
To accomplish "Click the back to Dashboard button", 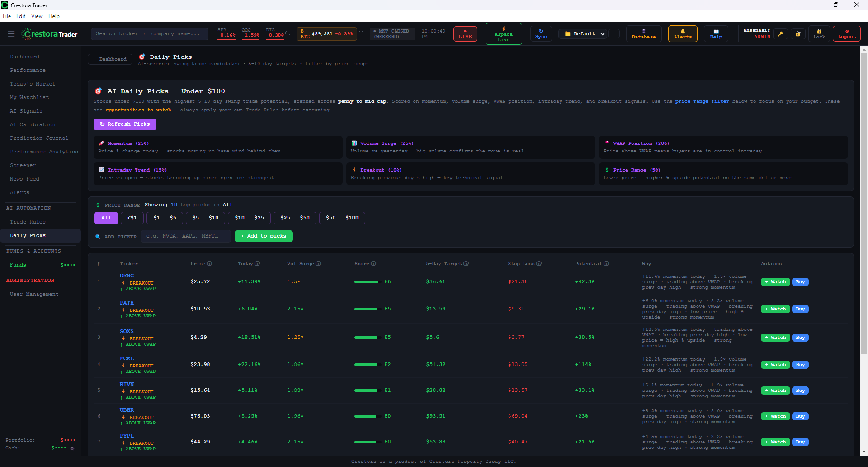I will click(110, 59).
